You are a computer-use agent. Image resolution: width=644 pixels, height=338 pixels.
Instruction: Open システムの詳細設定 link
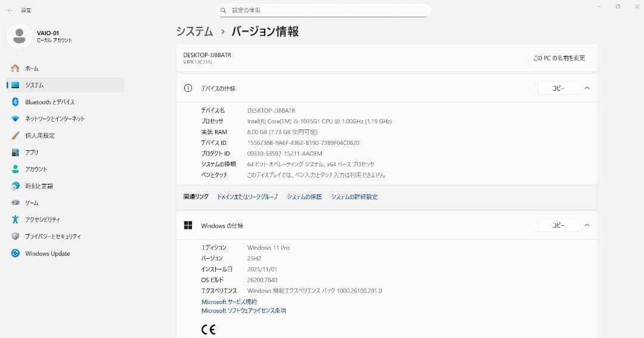pyautogui.click(x=354, y=197)
